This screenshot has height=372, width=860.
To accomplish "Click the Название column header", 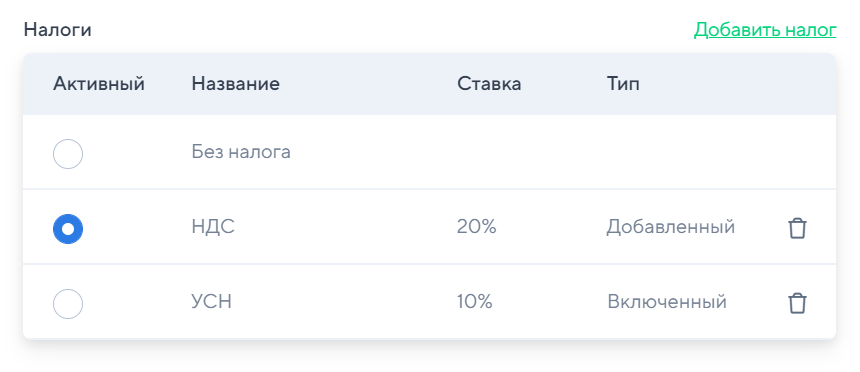I will [235, 84].
